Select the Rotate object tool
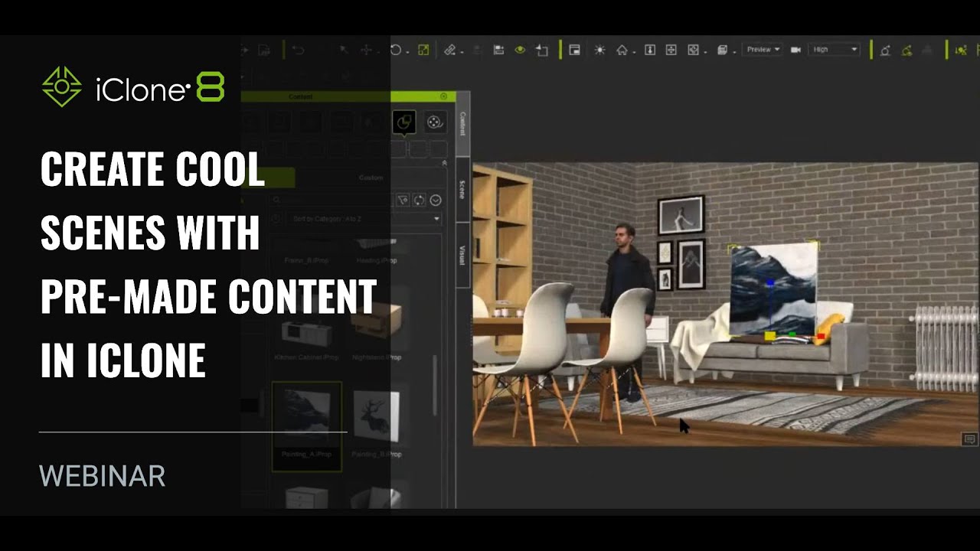Viewport: 980px width, 551px height. [x=396, y=50]
